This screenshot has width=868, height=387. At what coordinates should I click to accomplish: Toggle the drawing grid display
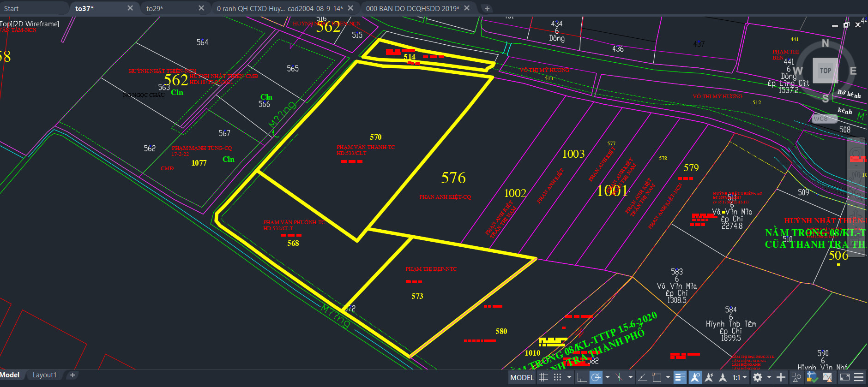[x=544, y=377]
